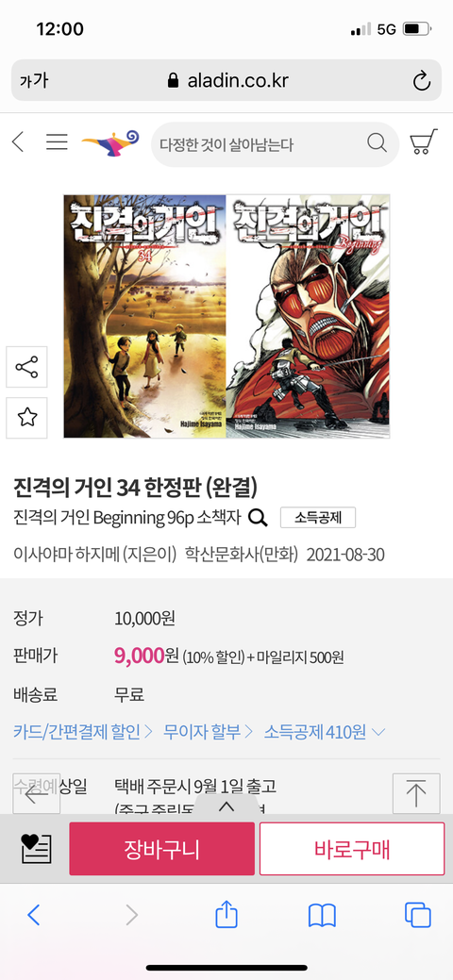453x980 pixels.
Task: Add to favorites with star icon
Action: click(27, 418)
